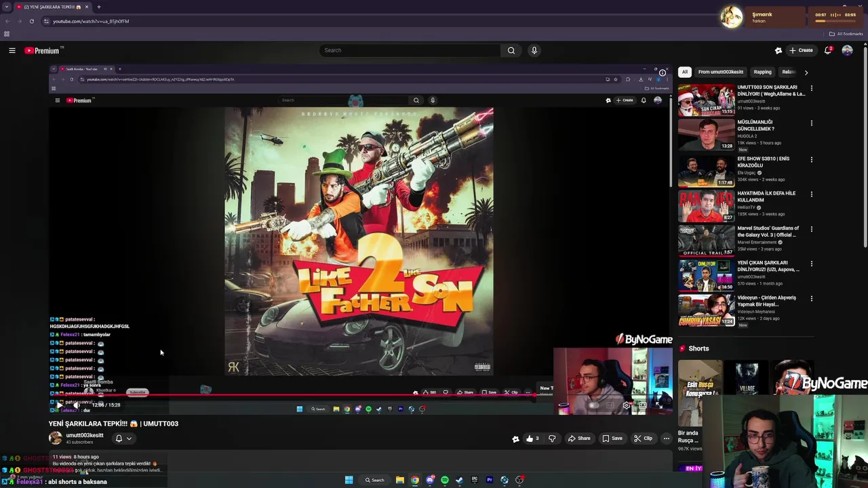
Task: Open UMUTT003 SON ŞARKILARI DİNLİYOR video thumbnail
Action: (706, 100)
